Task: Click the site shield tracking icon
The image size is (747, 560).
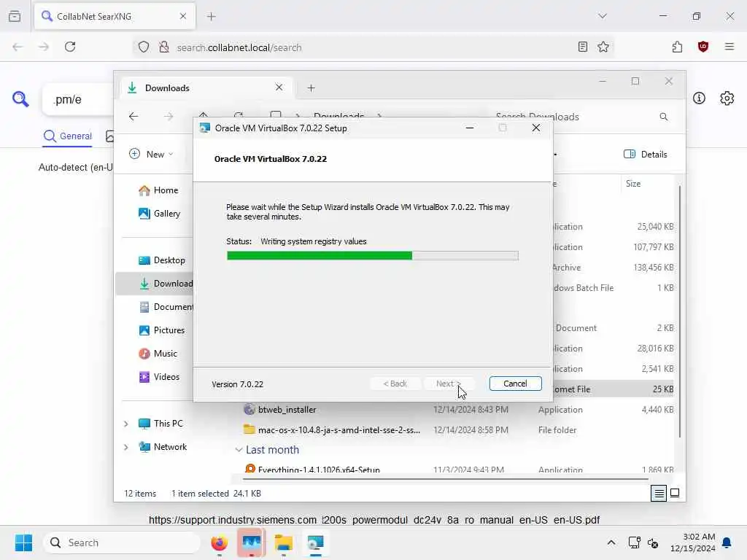Action: click(x=144, y=47)
